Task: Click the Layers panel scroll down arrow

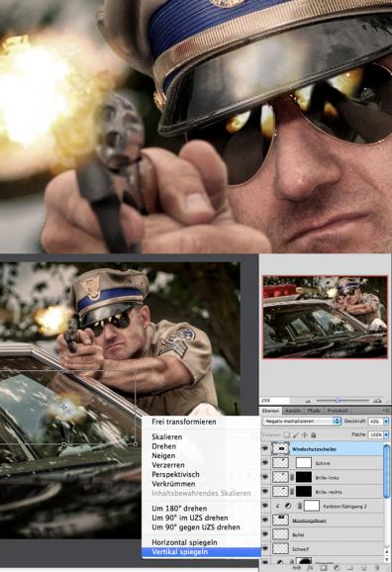Action: (x=386, y=560)
